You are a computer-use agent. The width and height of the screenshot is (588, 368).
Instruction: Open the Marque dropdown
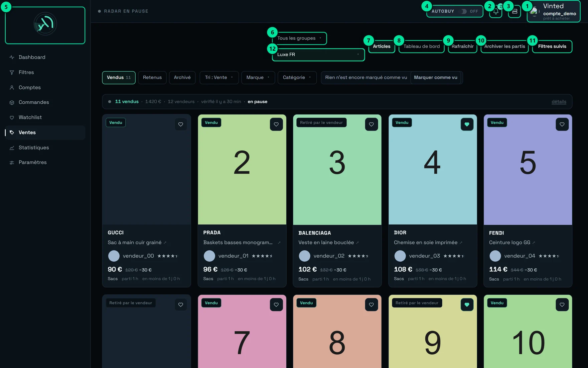click(x=258, y=78)
